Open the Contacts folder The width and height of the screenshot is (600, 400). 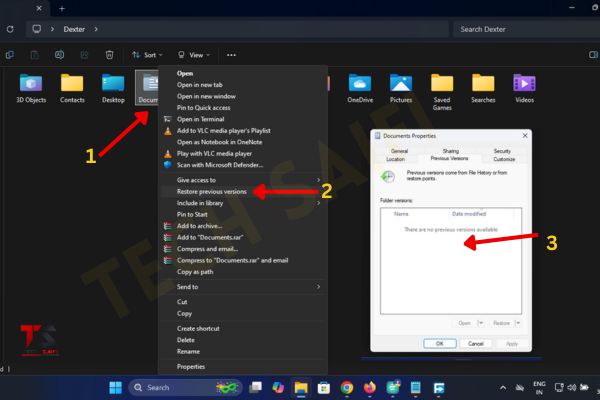[x=72, y=88]
